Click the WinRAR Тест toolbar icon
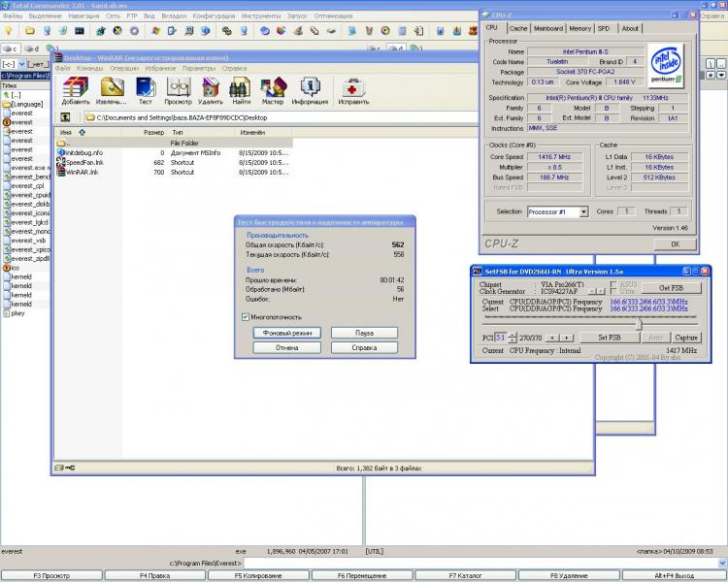This screenshot has height=582, width=728. [146, 86]
